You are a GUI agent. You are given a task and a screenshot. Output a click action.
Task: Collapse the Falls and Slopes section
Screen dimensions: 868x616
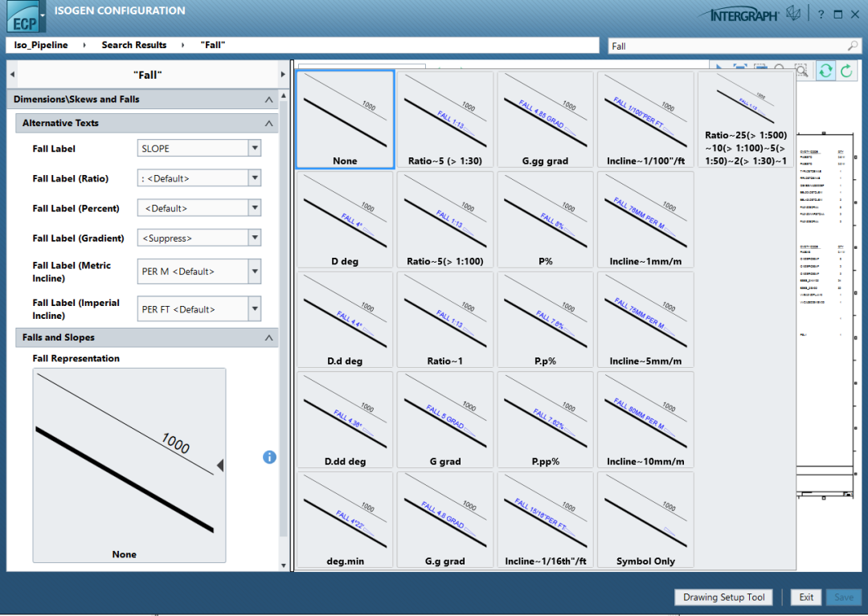tap(269, 338)
